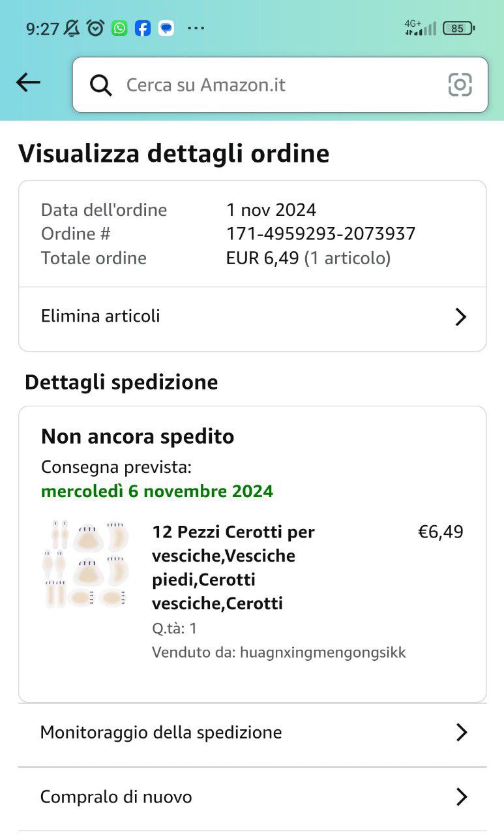
Task: Focus the Cerca su Amazon.it search field
Action: click(274, 85)
